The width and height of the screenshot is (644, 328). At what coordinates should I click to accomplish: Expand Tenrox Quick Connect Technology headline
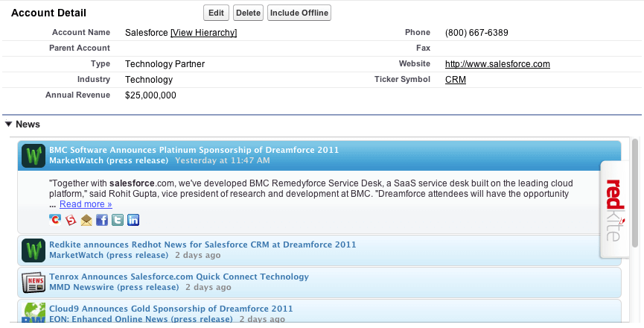(x=179, y=277)
